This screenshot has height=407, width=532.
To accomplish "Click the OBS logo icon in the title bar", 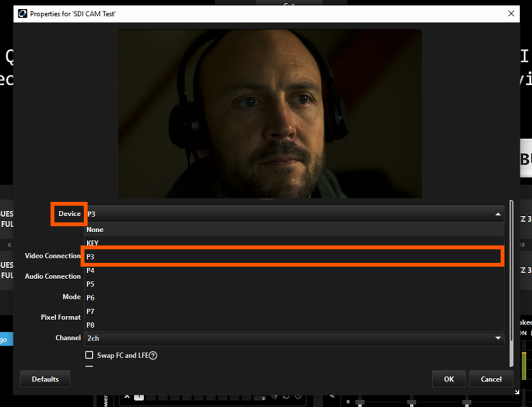I will [23, 14].
